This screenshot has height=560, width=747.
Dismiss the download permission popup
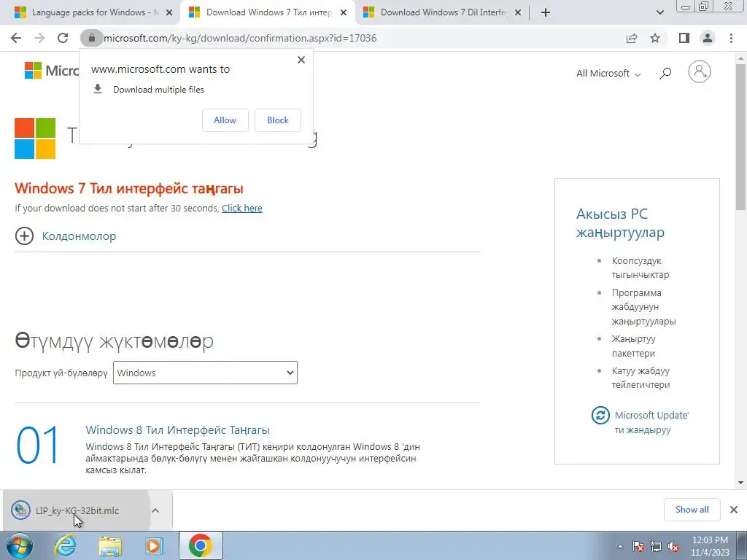[x=301, y=60]
